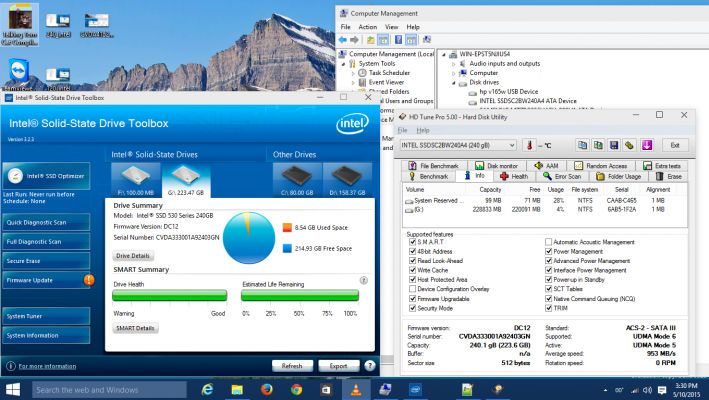Toggle Native Command Queuing (NCQ) checkbox

coord(548,299)
